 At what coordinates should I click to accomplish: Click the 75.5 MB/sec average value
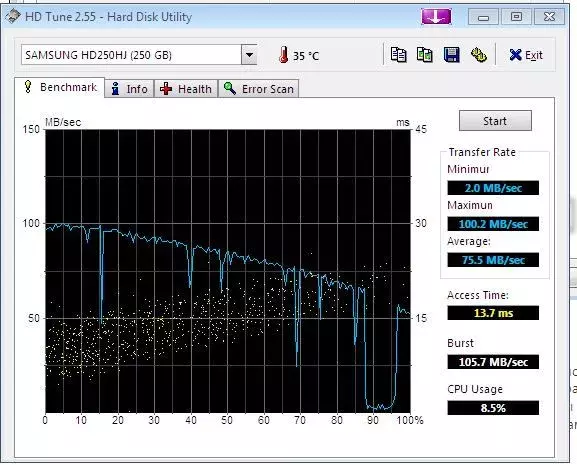tap(493, 260)
